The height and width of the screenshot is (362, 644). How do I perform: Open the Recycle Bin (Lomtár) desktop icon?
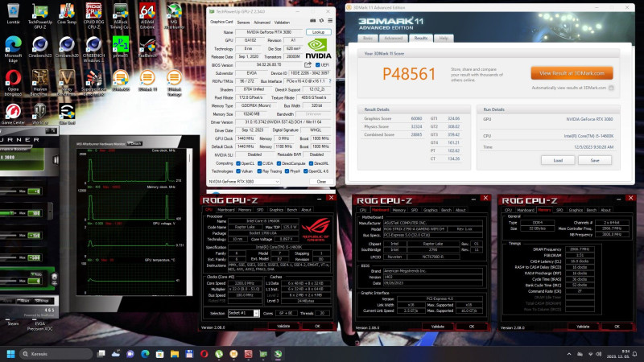[13, 14]
